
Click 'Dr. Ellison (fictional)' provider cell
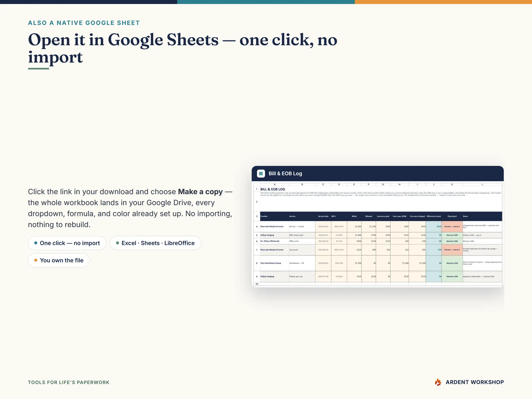coord(274,241)
